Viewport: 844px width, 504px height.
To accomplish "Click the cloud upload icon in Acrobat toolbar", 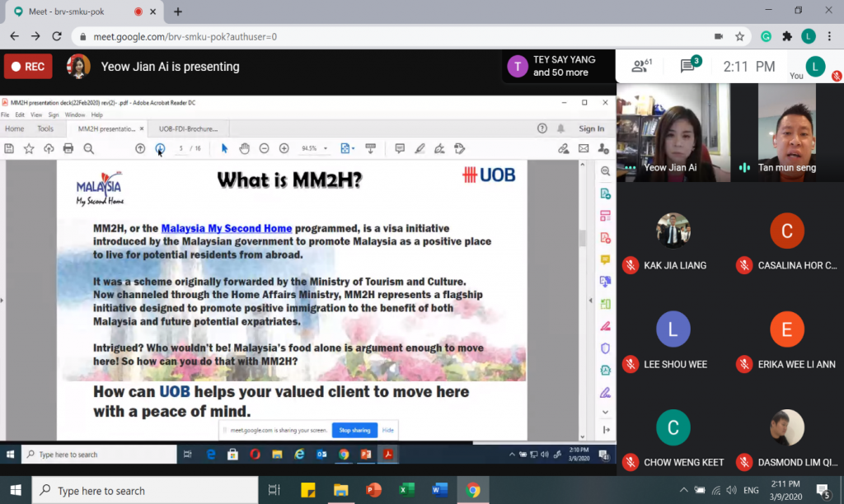I will [49, 148].
